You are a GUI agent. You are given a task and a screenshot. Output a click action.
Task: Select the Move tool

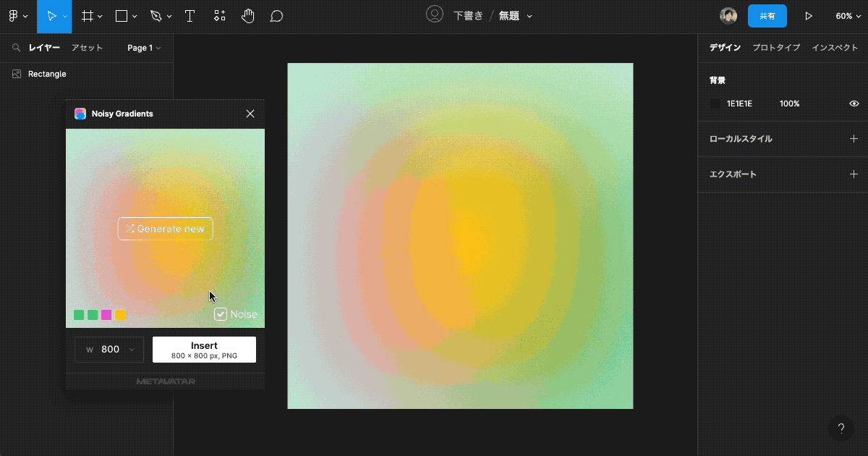point(51,15)
